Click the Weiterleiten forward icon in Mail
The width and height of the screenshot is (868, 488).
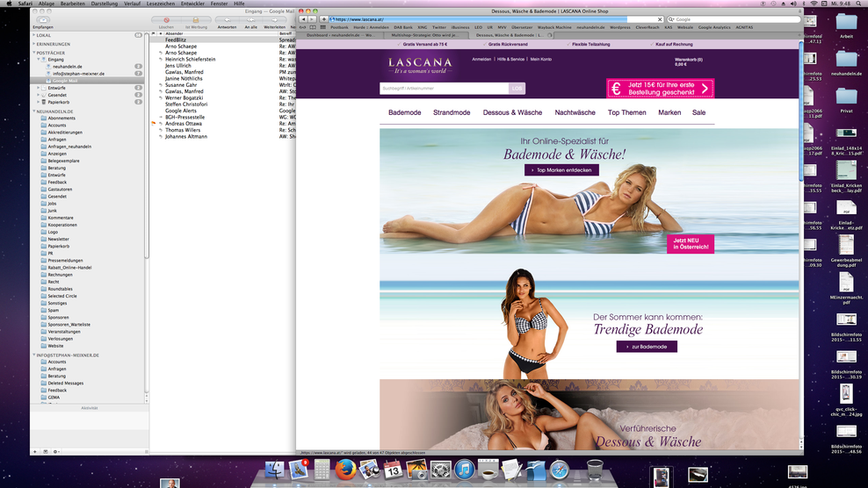pyautogui.click(x=275, y=20)
